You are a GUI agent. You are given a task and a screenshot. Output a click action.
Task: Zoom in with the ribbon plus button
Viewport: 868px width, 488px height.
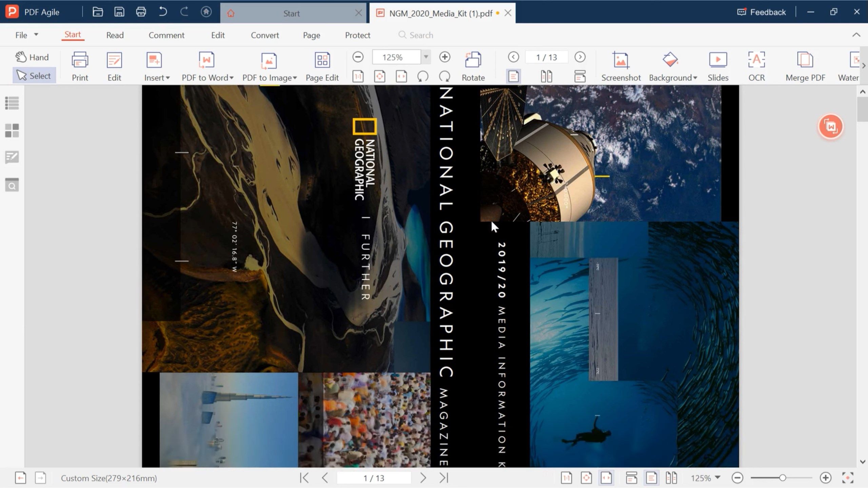point(445,57)
